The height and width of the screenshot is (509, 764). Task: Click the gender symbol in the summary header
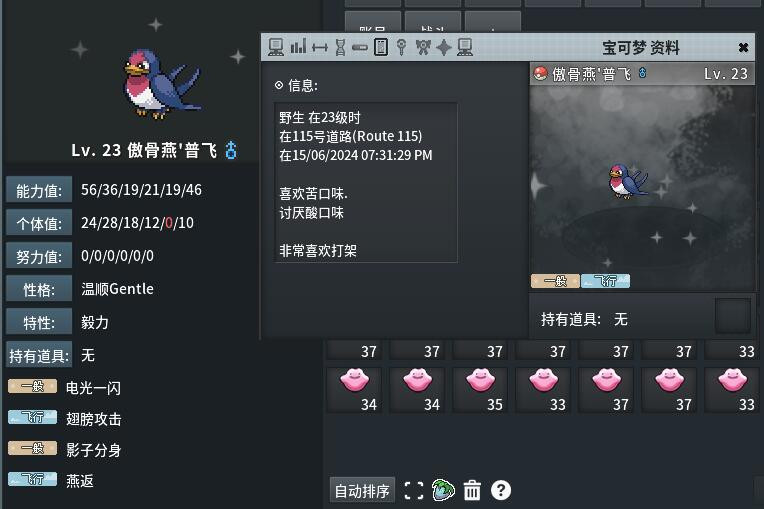click(643, 73)
